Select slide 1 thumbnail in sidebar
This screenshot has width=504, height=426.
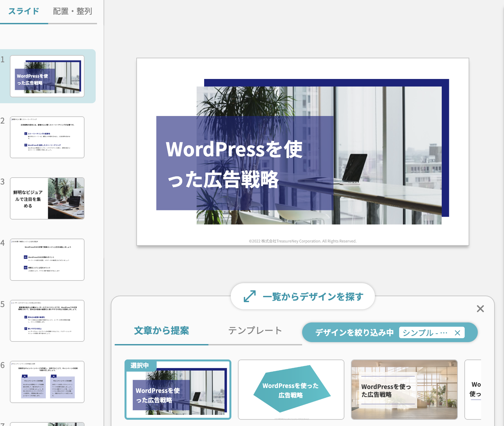pos(47,76)
